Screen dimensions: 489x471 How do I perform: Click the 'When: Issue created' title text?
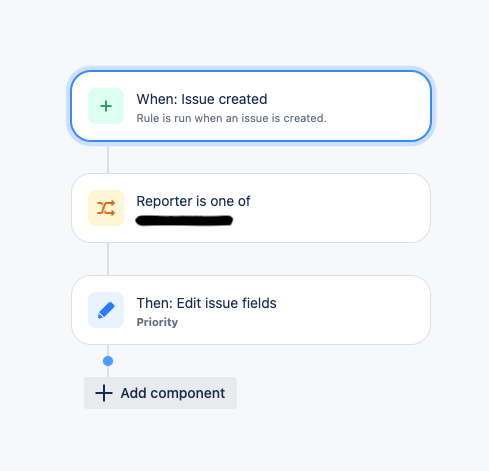pyautogui.click(x=202, y=99)
